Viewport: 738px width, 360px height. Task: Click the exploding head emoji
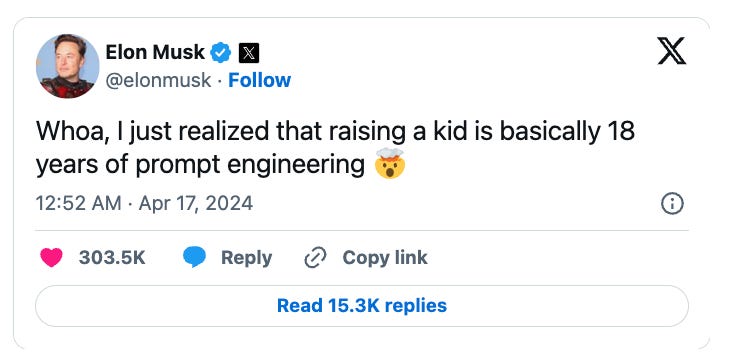390,163
